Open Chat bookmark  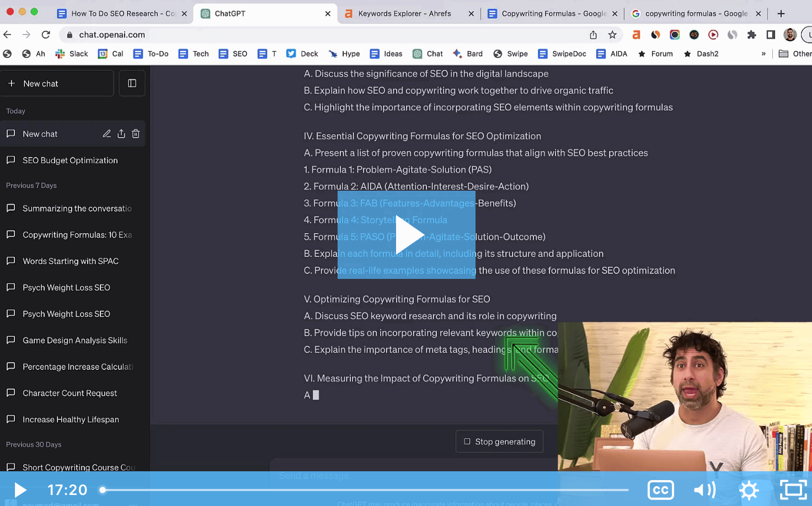tap(428, 53)
